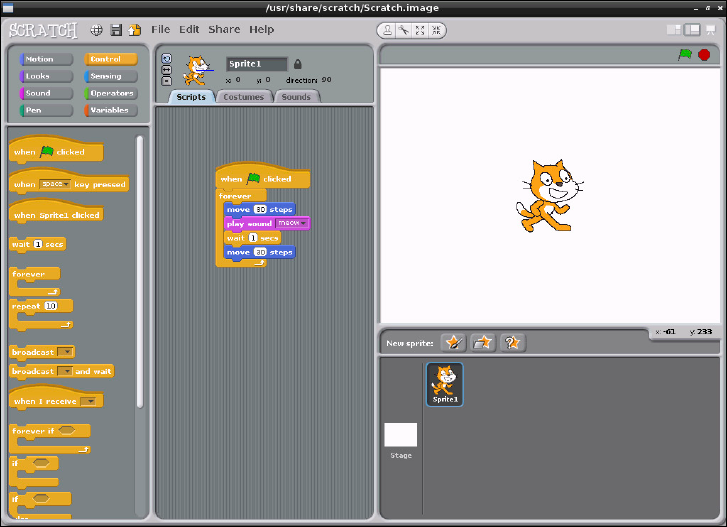The image size is (727, 527).
Task: Open broadcast and wait message dropdown
Action: 64,371
